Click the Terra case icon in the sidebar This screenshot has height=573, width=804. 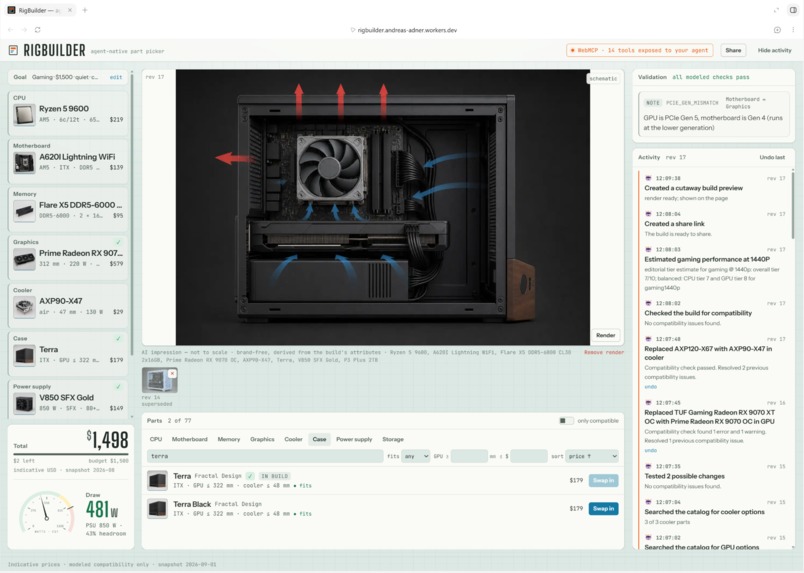24,355
